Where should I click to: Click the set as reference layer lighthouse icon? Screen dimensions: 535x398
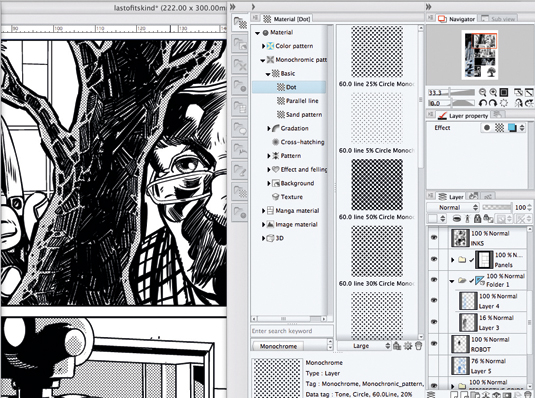pyautogui.click(x=467, y=218)
